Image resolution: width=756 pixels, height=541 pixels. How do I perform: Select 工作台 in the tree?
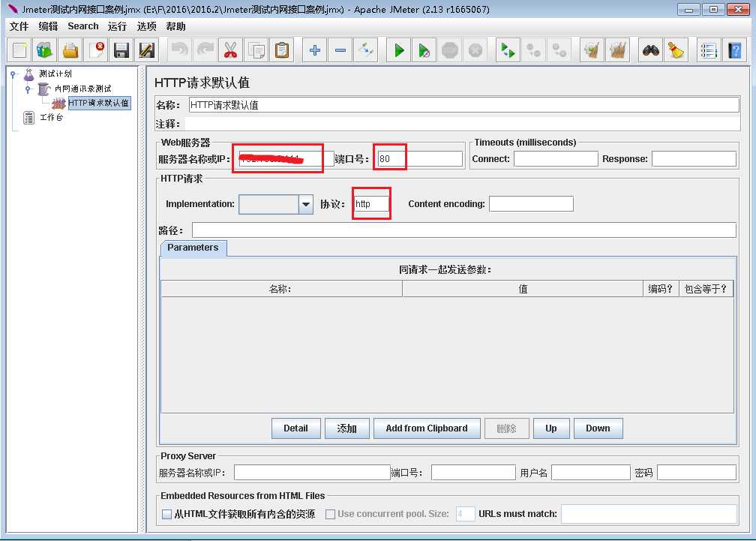click(x=51, y=117)
